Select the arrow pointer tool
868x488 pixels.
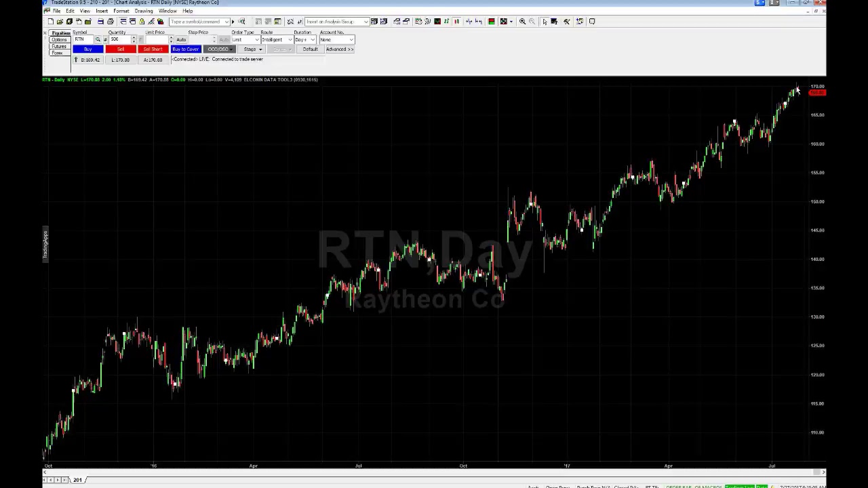coord(545,22)
